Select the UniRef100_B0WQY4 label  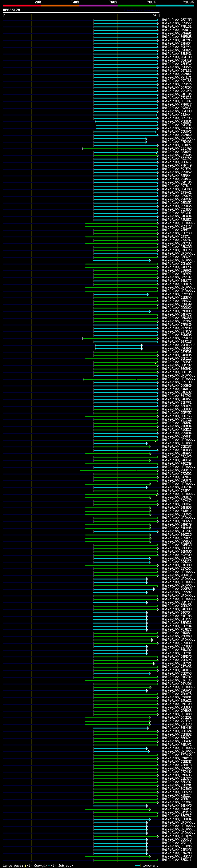(x=177, y=809)
